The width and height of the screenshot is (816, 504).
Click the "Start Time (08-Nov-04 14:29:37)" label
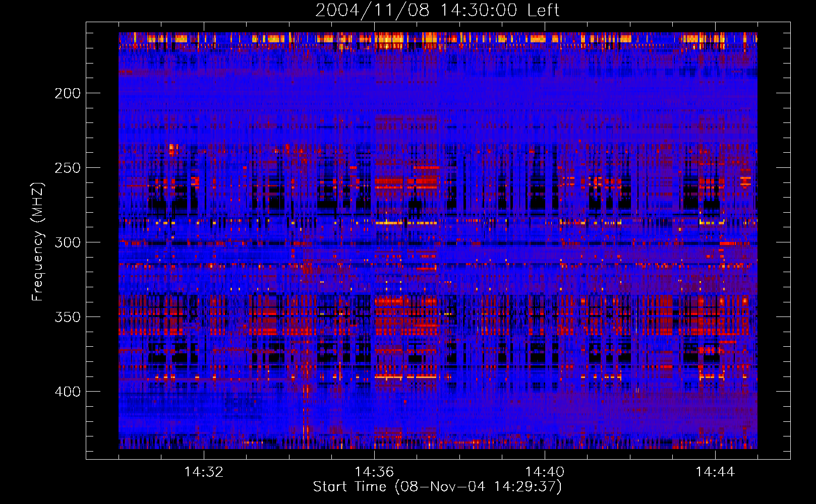pos(437,487)
